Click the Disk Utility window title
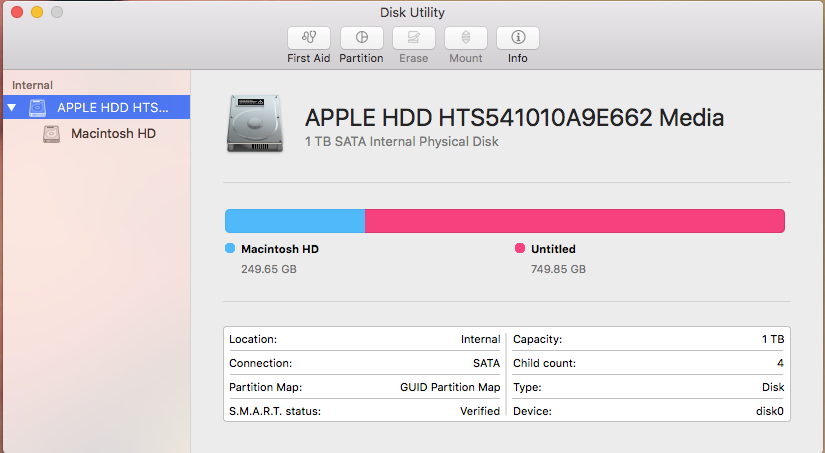Viewport: 825px width, 453px height. [412, 12]
